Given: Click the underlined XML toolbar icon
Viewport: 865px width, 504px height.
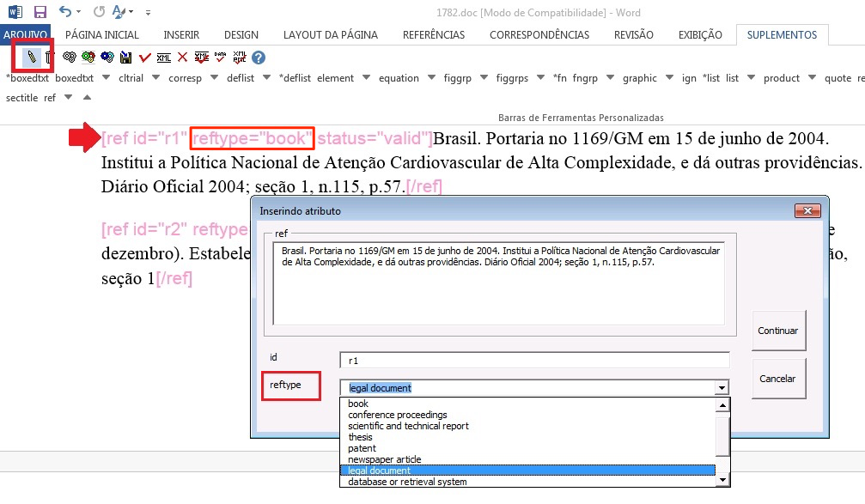Looking at the screenshot, I should tap(163, 58).
